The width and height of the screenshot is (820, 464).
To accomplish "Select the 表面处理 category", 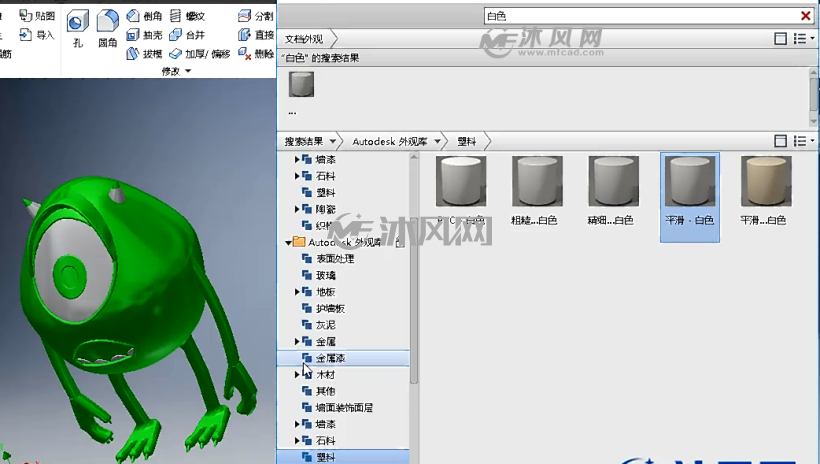I will pyautogui.click(x=335, y=258).
